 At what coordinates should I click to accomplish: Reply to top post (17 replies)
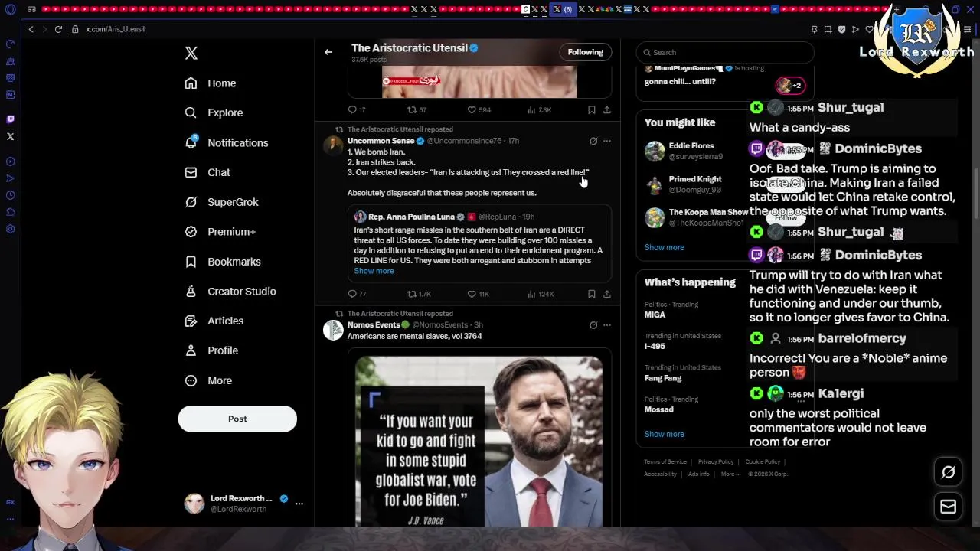[357, 110]
